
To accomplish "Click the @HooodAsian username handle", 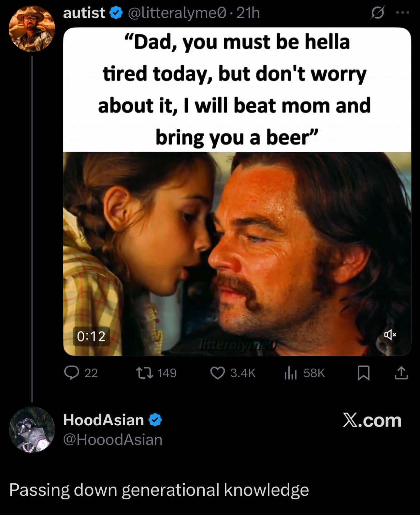I will click(x=113, y=440).
